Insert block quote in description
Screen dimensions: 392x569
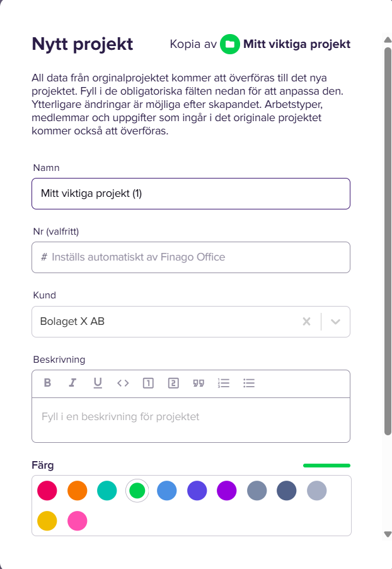click(199, 383)
